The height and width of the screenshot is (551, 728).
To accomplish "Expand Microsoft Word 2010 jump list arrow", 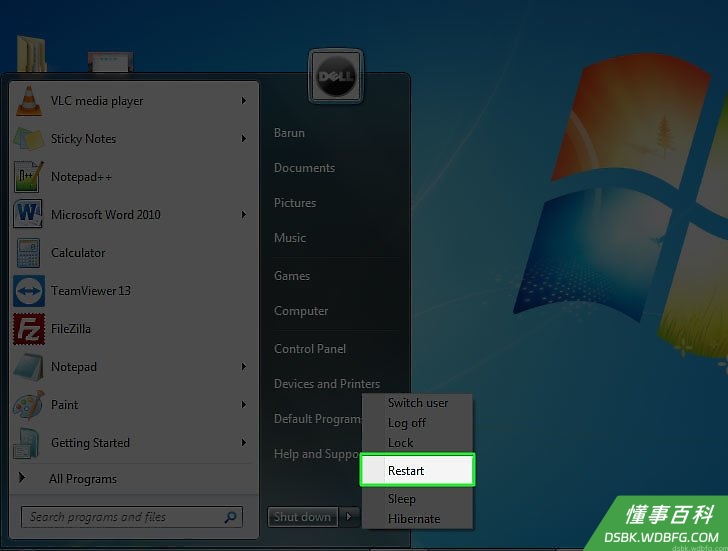I will pos(243,214).
